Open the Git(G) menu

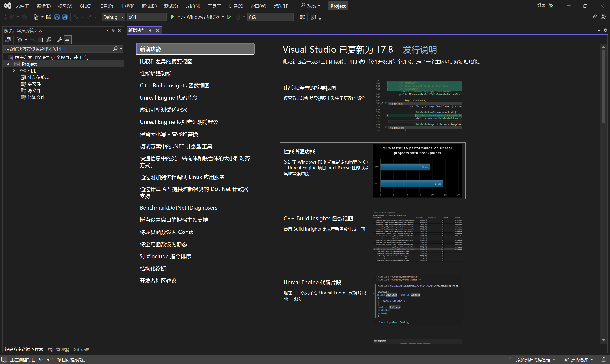85,6
